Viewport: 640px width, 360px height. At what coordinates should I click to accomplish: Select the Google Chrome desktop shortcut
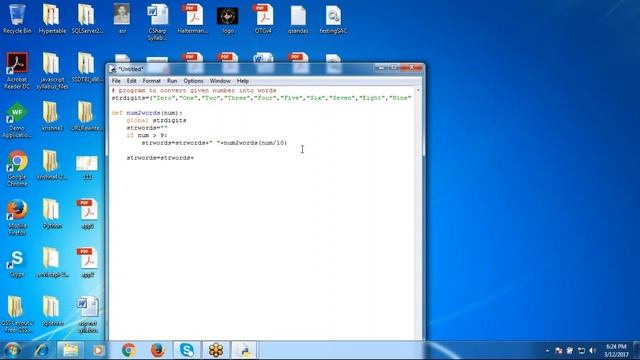click(x=17, y=168)
